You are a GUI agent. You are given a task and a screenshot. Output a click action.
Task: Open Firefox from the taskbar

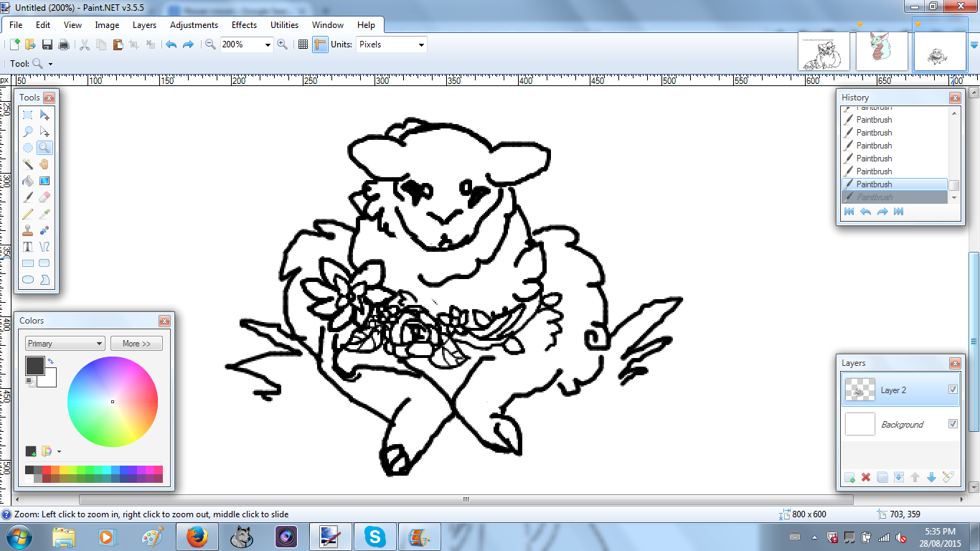pyautogui.click(x=196, y=537)
